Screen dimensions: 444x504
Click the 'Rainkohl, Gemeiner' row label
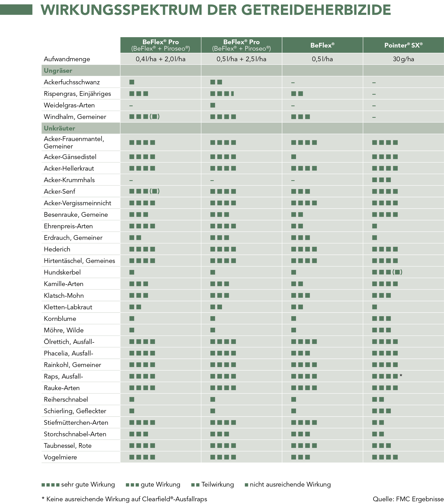72,365
